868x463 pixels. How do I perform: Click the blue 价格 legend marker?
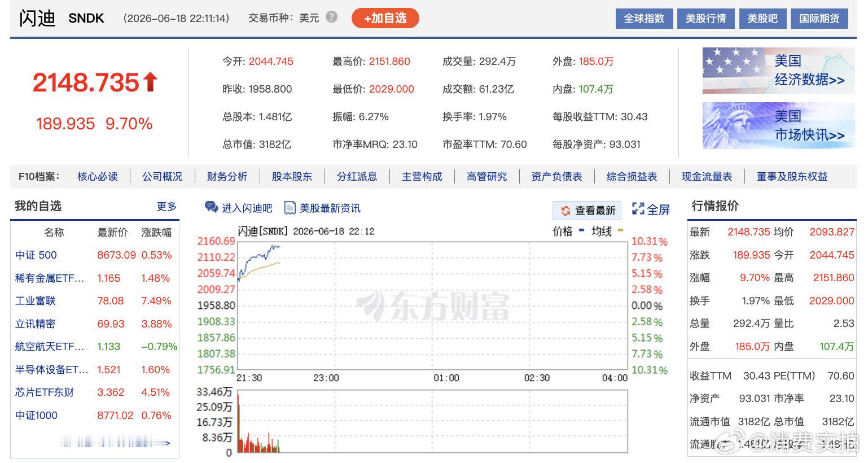581,230
